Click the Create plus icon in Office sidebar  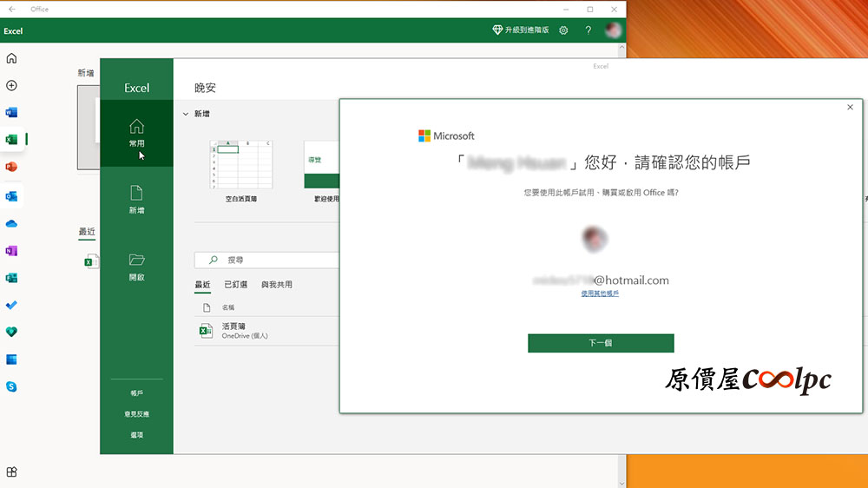(x=11, y=85)
